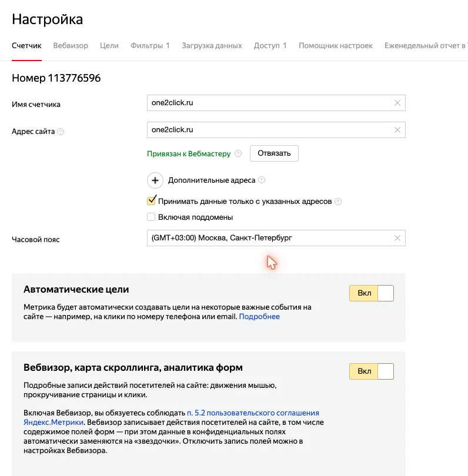Select the Номер 113776596 heading text
Image resolution: width=468 pixels, height=476 pixels.
(56, 78)
